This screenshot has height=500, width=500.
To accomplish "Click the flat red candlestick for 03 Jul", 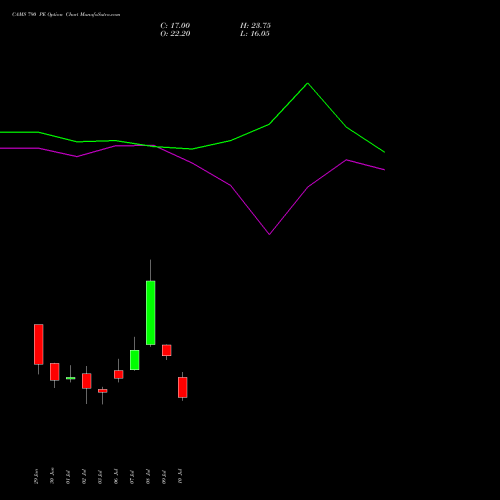I will pyautogui.click(x=103, y=391).
